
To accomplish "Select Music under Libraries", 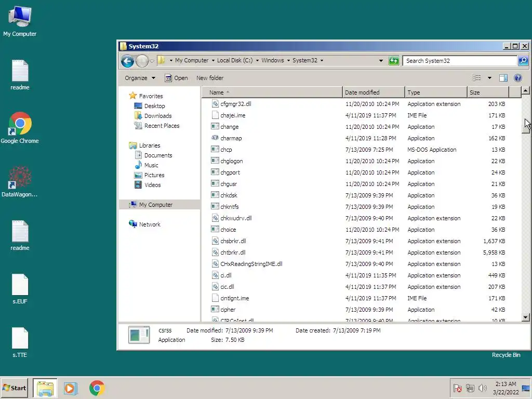I will 147,165.
